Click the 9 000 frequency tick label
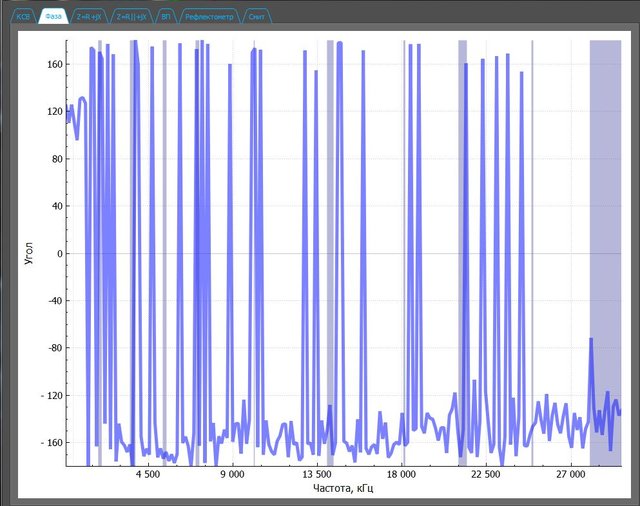Screen dimensions: 640x506 click(x=232, y=476)
